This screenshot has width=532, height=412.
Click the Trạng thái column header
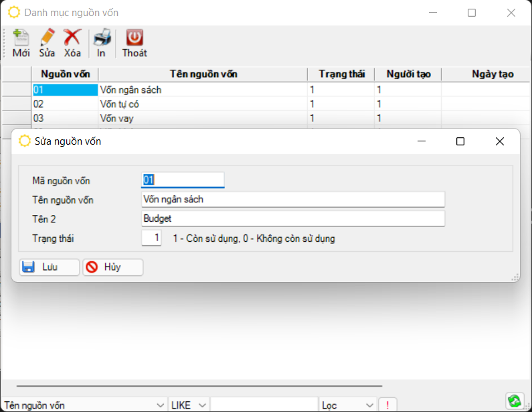[x=341, y=74]
